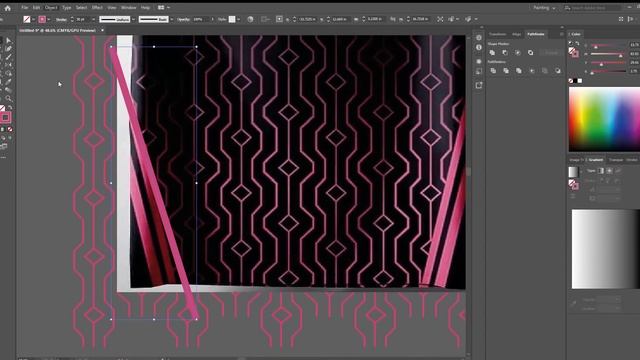Image resolution: width=640 pixels, height=360 pixels.
Task: Click the Intersect shape mode icon
Action: tap(518, 53)
